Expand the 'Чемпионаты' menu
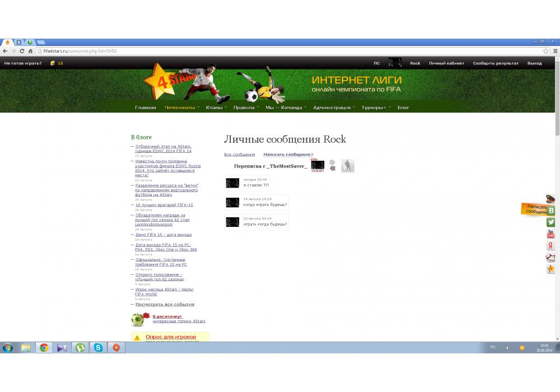The width and height of the screenshot is (560, 392). point(181,108)
